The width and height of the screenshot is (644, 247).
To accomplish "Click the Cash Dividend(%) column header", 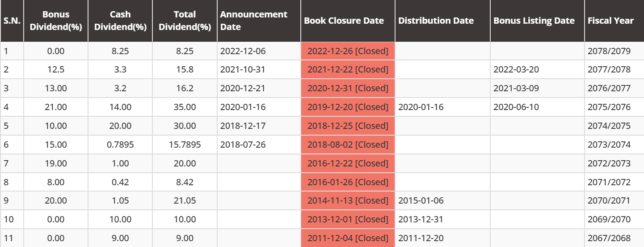I will pos(120,21).
